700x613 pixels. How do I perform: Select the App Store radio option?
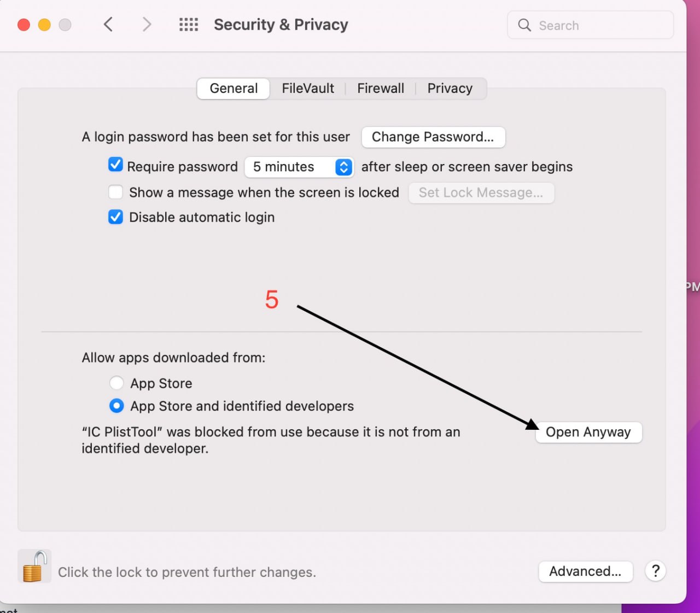(x=116, y=383)
